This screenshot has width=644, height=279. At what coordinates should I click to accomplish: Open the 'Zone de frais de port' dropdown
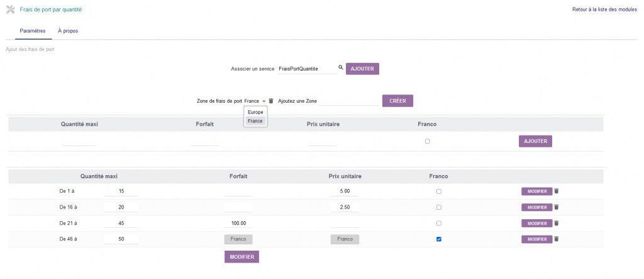pos(255,101)
